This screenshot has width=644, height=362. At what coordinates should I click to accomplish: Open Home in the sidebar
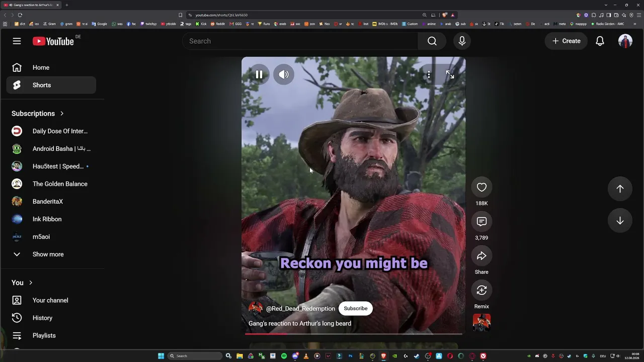point(51,67)
